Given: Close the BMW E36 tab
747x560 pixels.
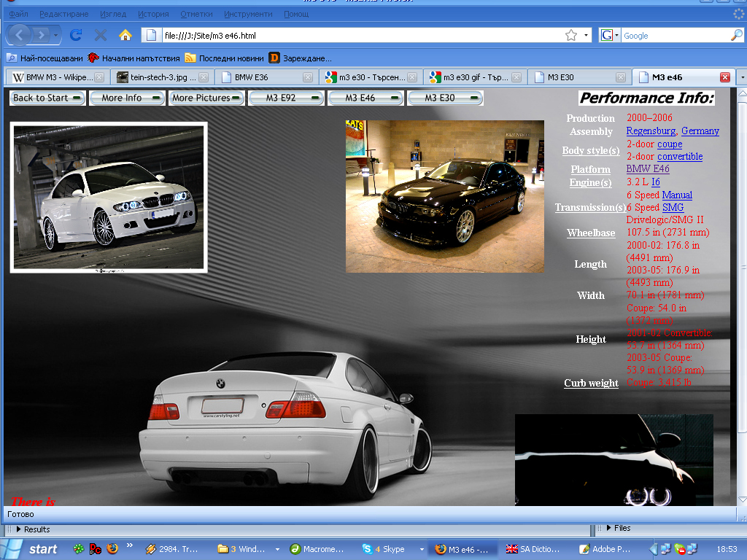Looking at the screenshot, I should coord(308,77).
